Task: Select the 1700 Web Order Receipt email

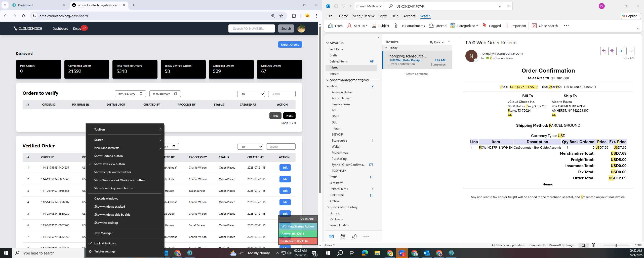Action: [417, 60]
